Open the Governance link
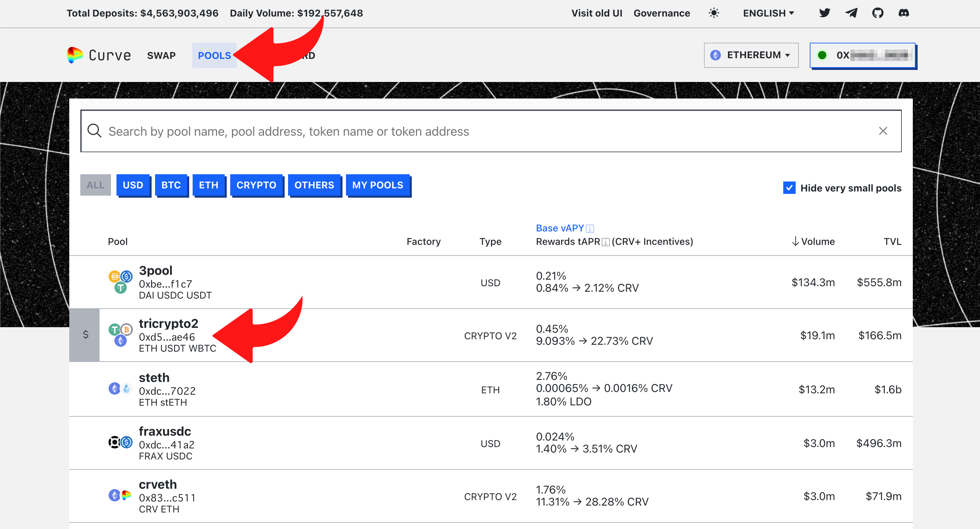Screen dimensions: 980x529 click(x=662, y=13)
